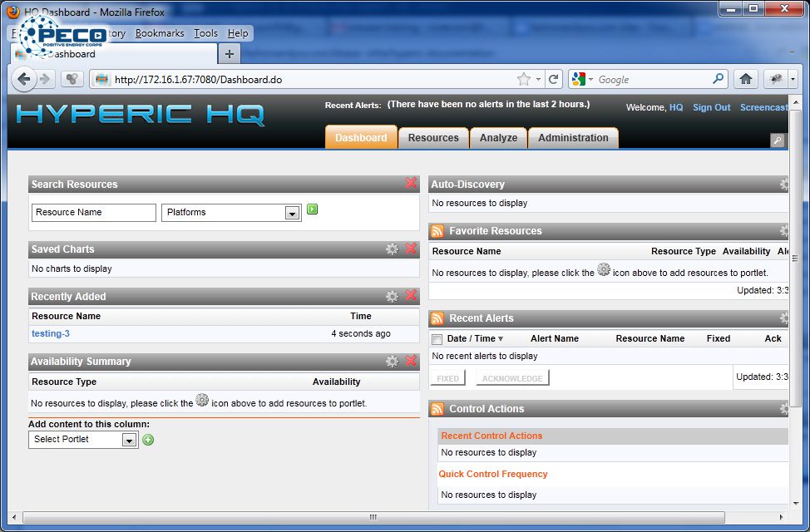Viewport: 810px width, 532px height.
Task: Focus the Resource Name search field
Action: (x=93, y=212)
